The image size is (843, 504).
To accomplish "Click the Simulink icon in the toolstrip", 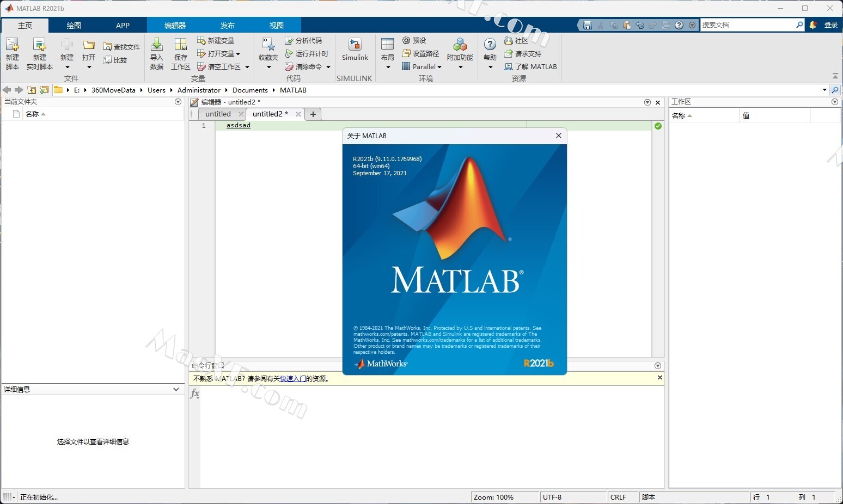I will 355,46.
